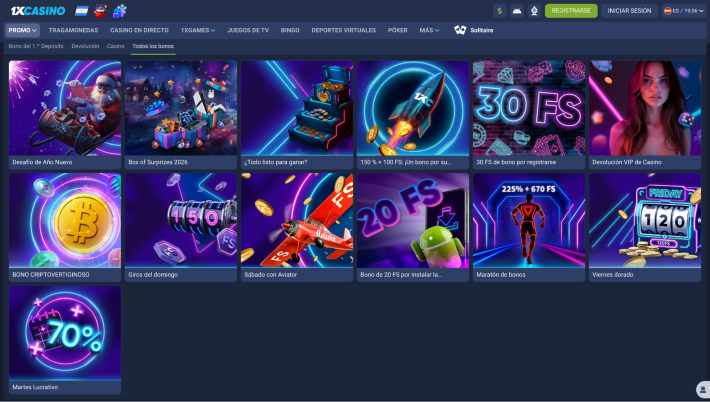Click the INICIAR SESIÓN button
The width and height of the screenshot is (710, 402).
point(629,11)
